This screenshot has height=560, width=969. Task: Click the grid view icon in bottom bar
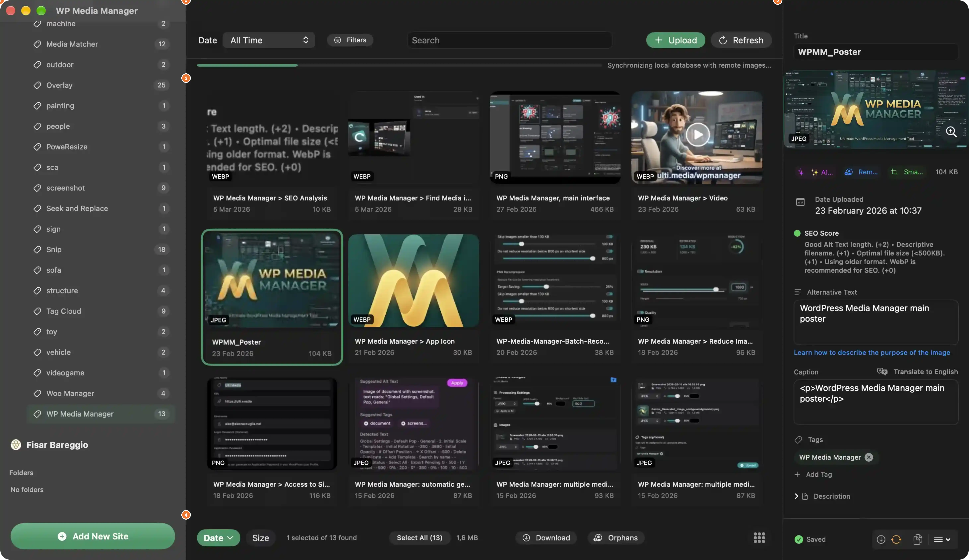759,538
